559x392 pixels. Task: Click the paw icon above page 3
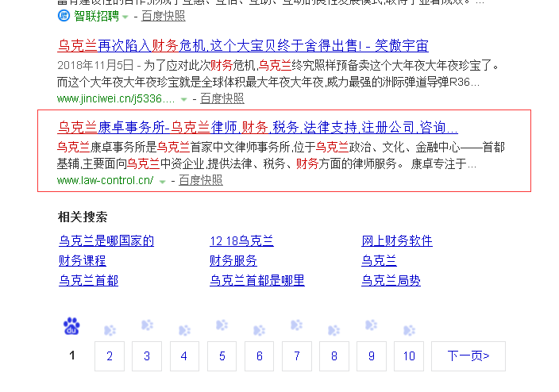(147, 325)
